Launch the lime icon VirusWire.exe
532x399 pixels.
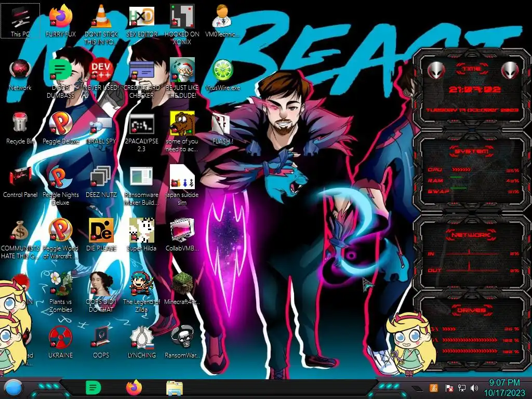(x=222, y=75)
